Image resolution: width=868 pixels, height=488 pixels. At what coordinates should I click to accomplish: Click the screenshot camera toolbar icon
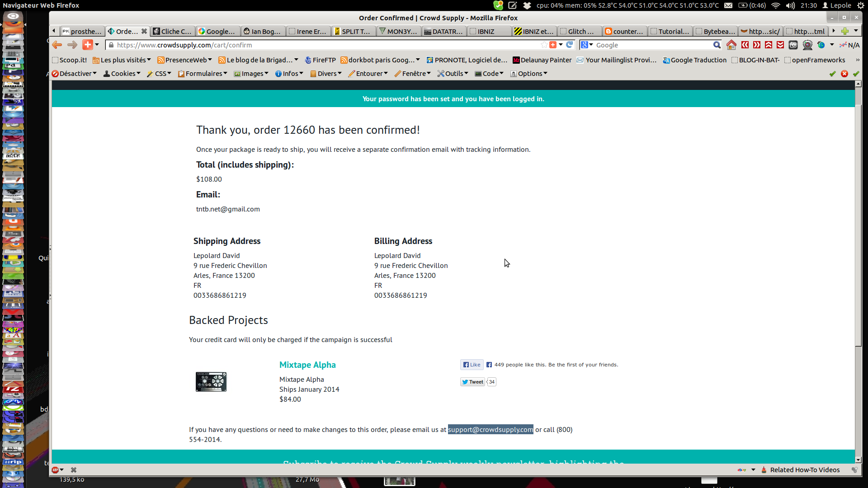793,45
